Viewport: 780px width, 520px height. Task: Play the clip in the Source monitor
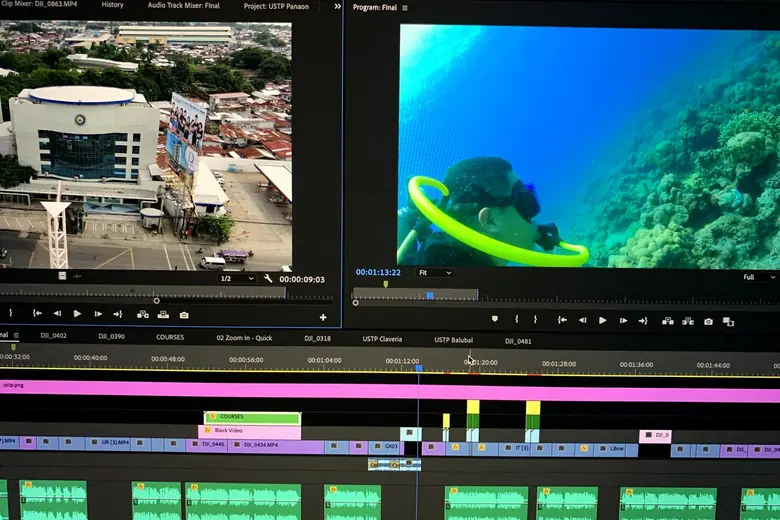(77, 313)
